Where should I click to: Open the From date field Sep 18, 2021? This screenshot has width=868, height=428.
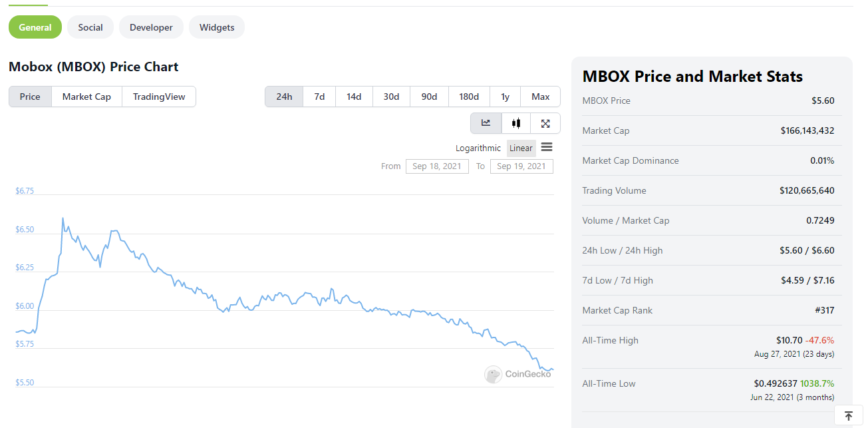pyautogui.click(x=437, y=166)
